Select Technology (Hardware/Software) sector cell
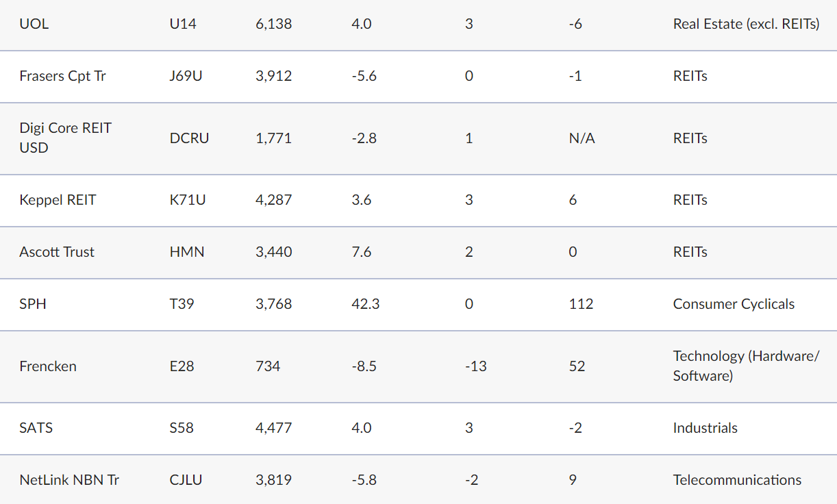The width and height of the screenshot is (837, 504). pyautogui.click(x=746, y=366)
